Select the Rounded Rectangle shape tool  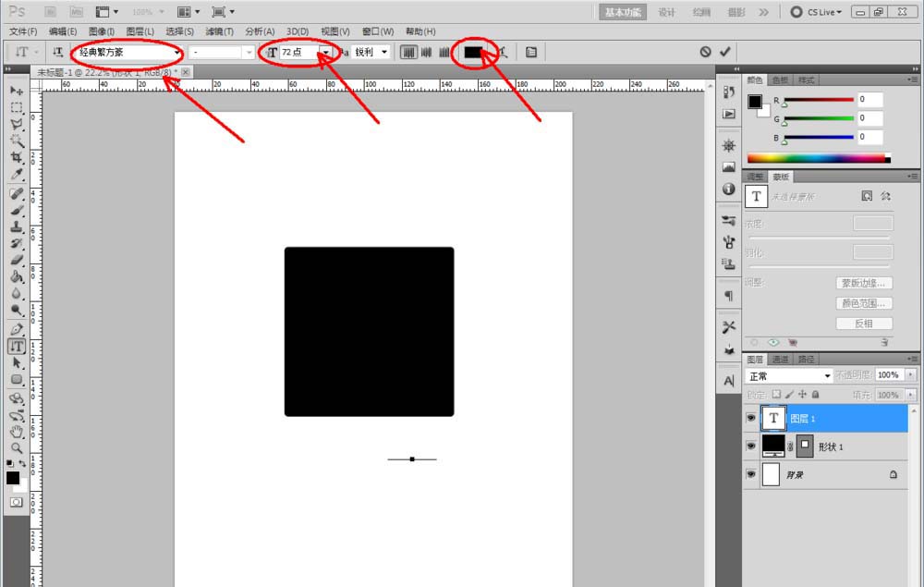(17, 380)
